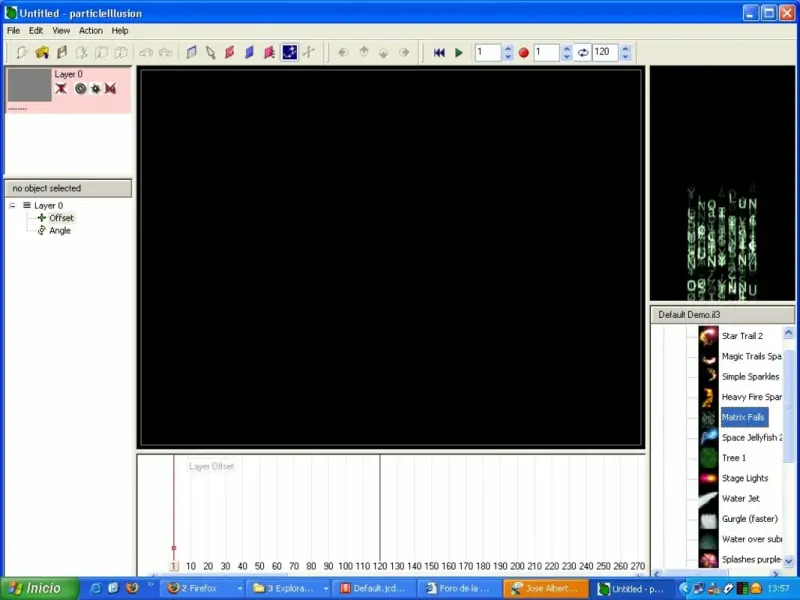Open the 3 Explora taskbar group

(289, 588)
